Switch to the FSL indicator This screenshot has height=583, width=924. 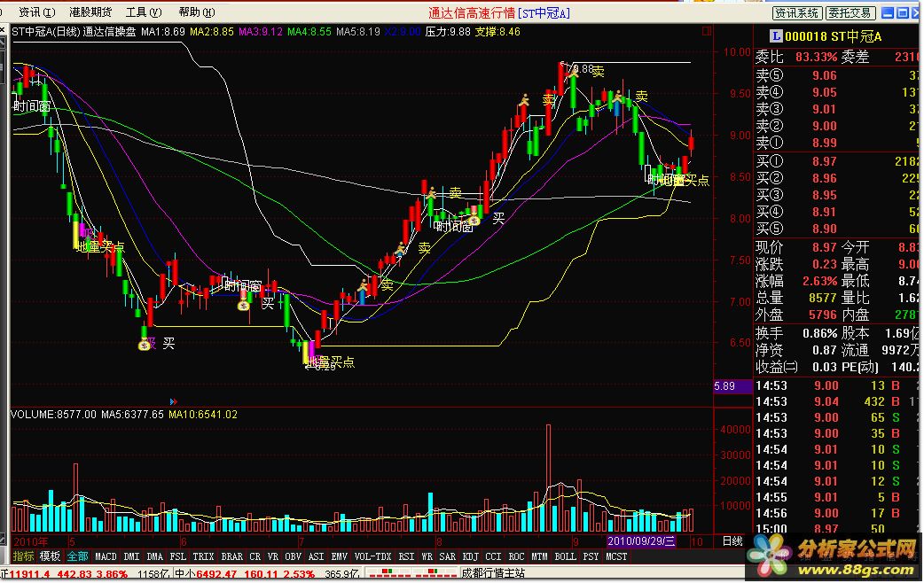[x=178, y=556]
